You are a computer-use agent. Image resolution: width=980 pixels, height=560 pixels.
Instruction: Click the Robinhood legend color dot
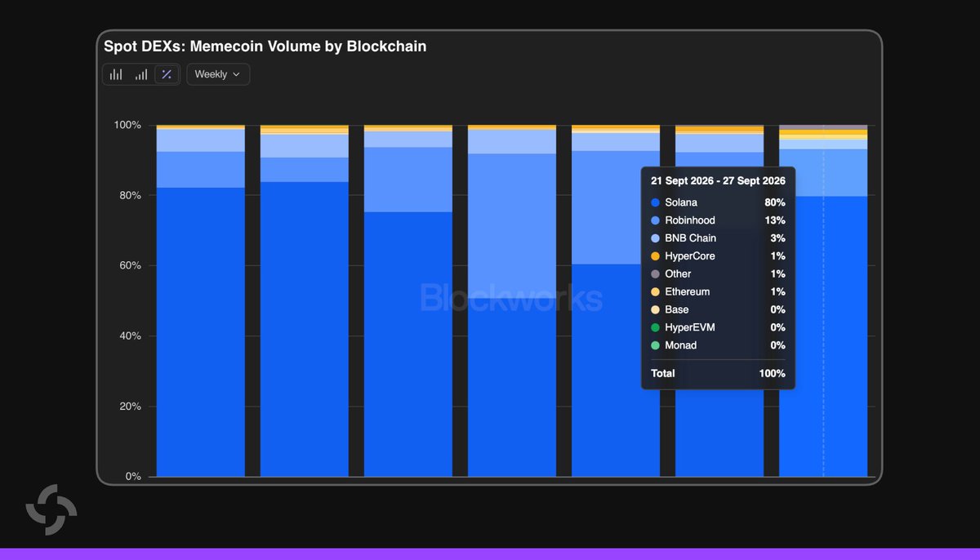pos(655,220)
